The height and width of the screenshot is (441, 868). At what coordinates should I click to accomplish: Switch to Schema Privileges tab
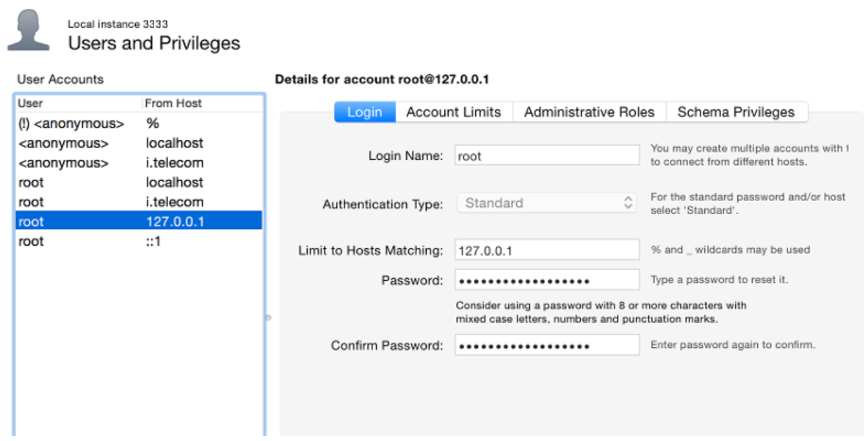(x=736, y=112)
